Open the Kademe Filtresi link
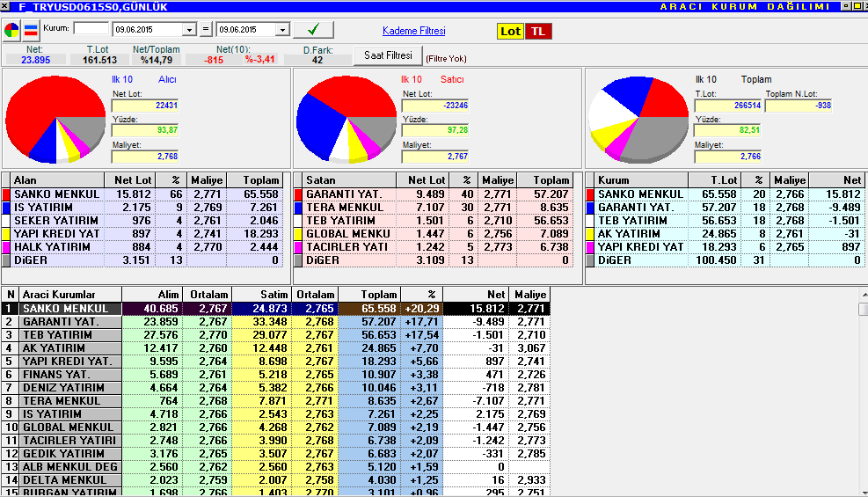This screenshot has height=497, width=868. point(413,31)
